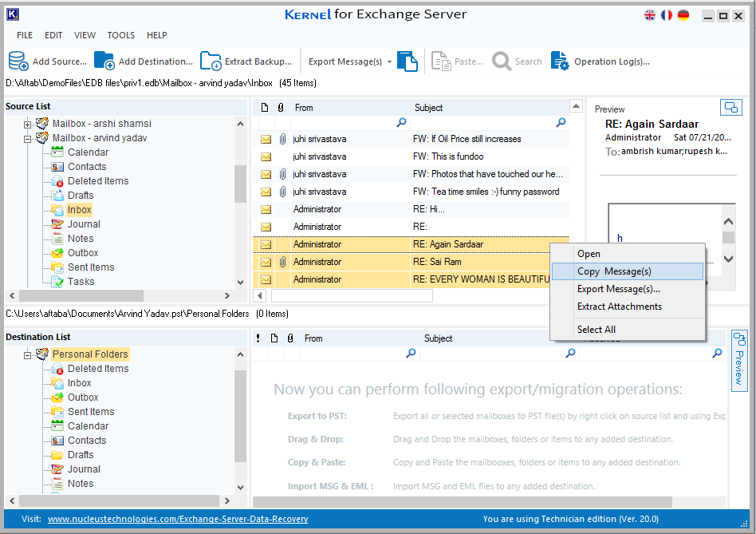Click the Kernel app logo icon
Image resolution: width=756 pixels, height=534 pixels.
click(13, 14)
